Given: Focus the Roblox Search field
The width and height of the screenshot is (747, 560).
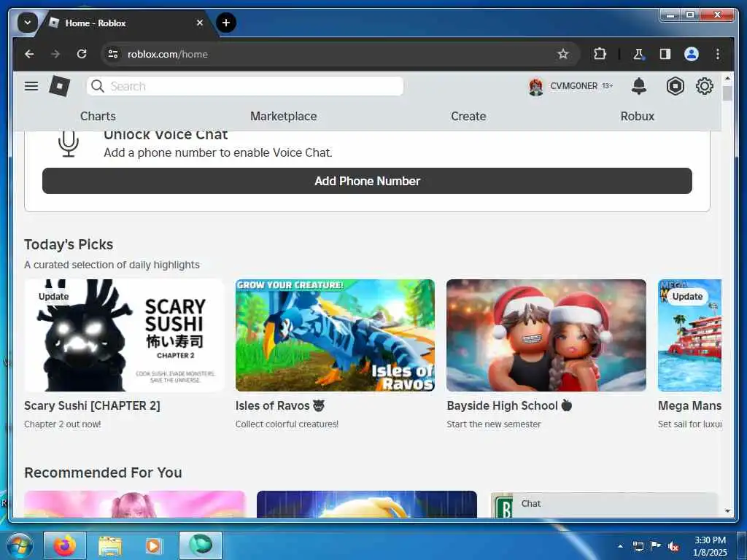Looking at the screenshot, I should (245, 86).
